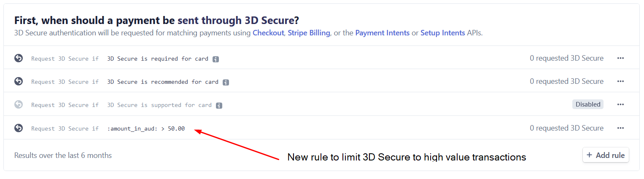Follow the Setup Intents link

443,33
